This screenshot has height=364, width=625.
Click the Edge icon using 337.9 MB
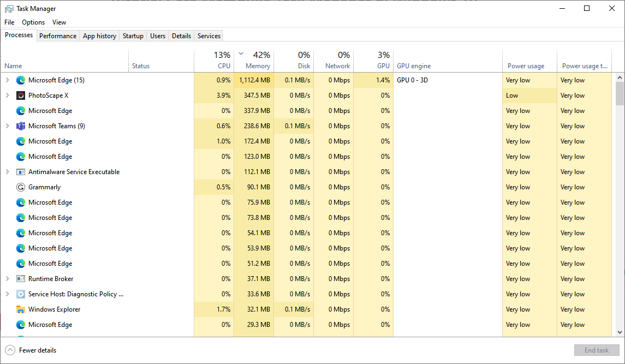tap(21, 111)
